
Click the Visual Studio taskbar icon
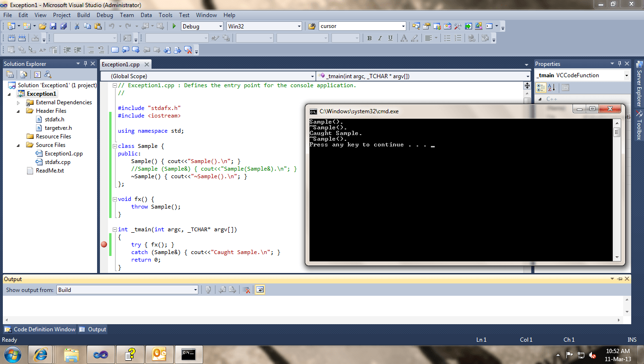(100, 354)
